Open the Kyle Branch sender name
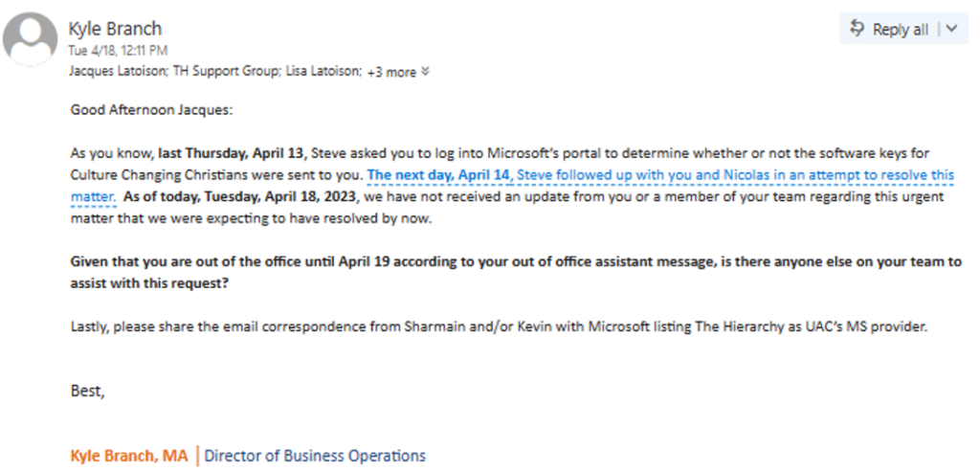980x472 pixels. pyautogui.click(x=115, y=28)
